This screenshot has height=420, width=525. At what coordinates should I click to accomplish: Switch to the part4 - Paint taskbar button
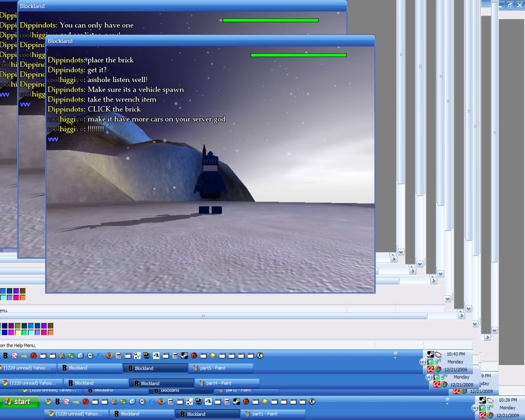pos(228,383)
